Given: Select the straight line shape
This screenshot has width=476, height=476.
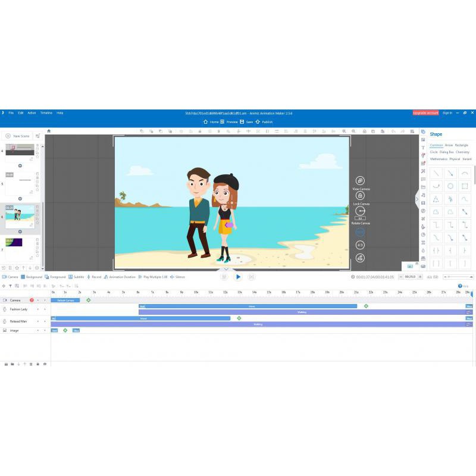Looking at the screenshot, I should pos(436,173).
